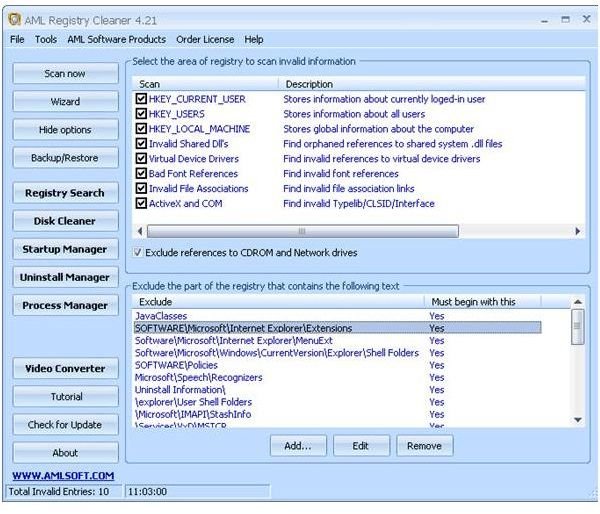Click Find invalid font references description
Screen dimensions: 600x514
341,173
